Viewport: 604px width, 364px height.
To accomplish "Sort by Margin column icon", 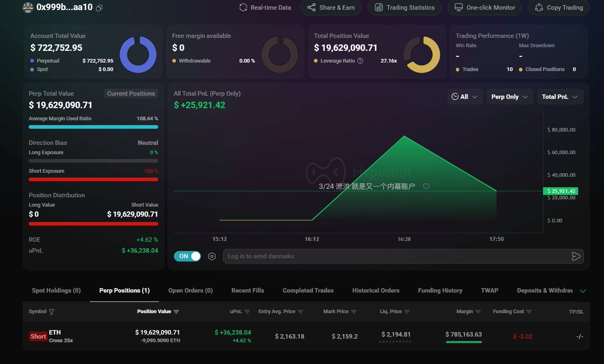I will click(x=478, y=312).
